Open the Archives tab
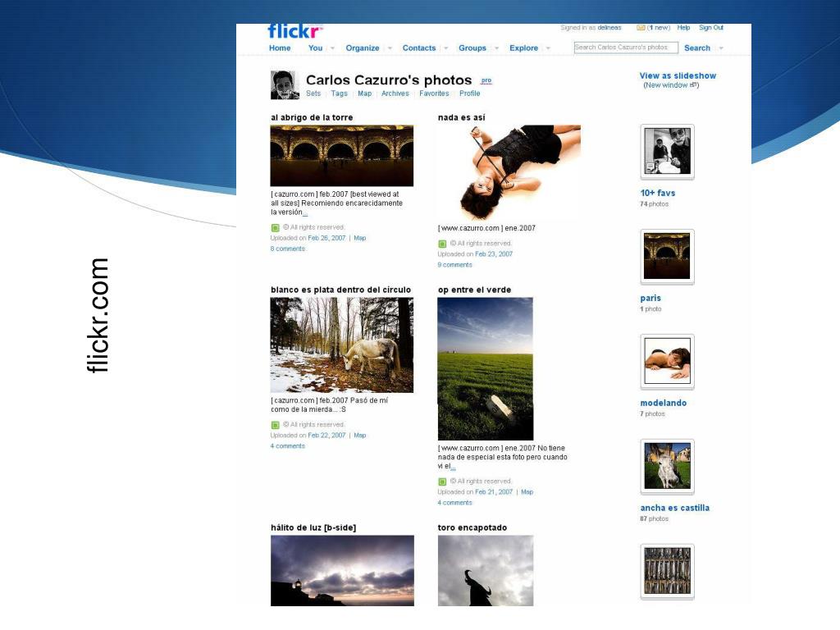The image size is (840, 630). coord(395,94)
